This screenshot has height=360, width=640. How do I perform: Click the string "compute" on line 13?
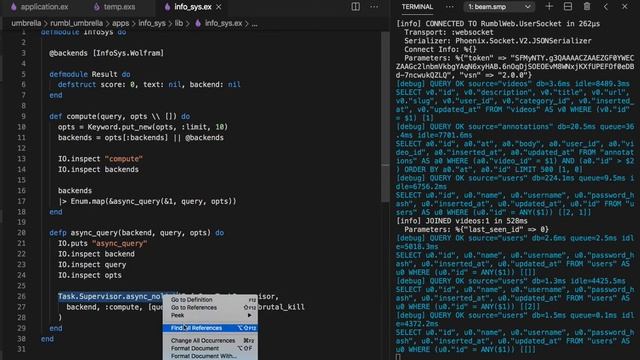[x=124, y=159]
